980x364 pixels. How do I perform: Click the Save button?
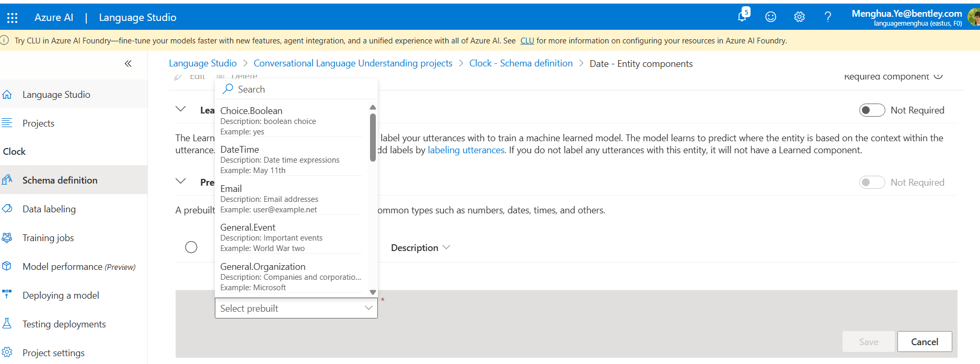tap(869, 342)
